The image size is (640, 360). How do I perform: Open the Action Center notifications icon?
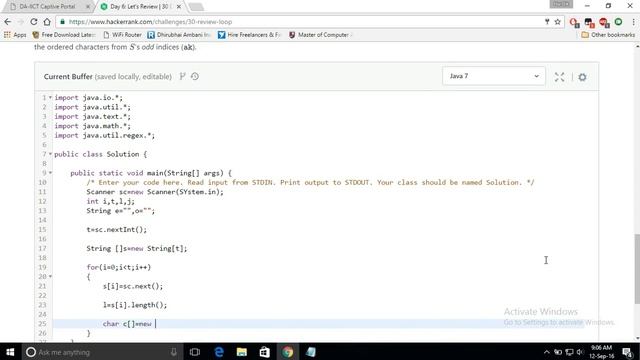[628, 352]
